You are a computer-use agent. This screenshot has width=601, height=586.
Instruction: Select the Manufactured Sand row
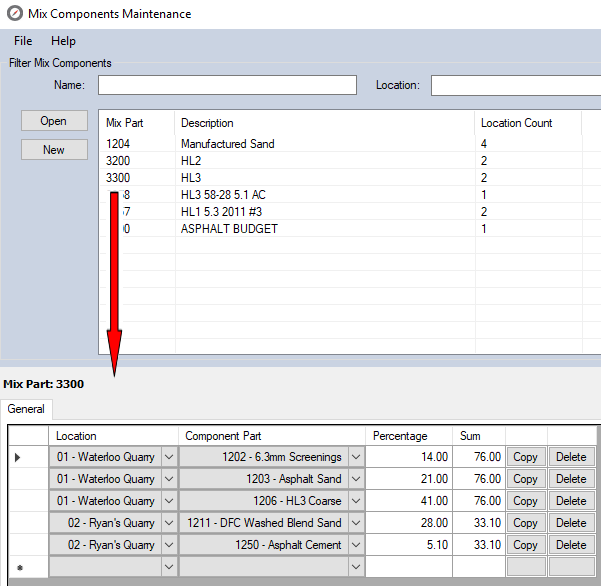pyautogui.click(x=350, y=144)
